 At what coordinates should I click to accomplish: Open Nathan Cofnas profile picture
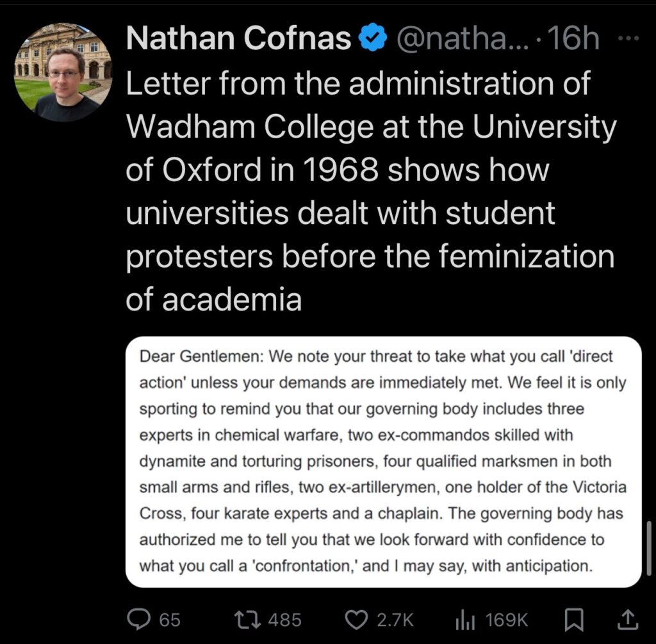(63, 72)
